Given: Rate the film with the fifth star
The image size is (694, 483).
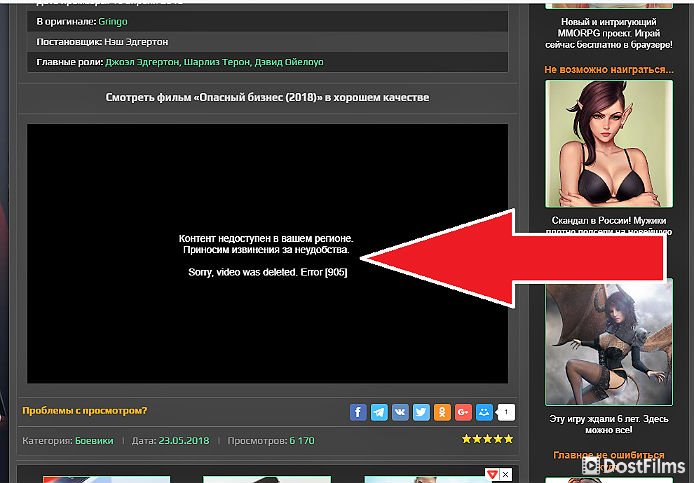Looking at the screenshot, I should [509, 439].
